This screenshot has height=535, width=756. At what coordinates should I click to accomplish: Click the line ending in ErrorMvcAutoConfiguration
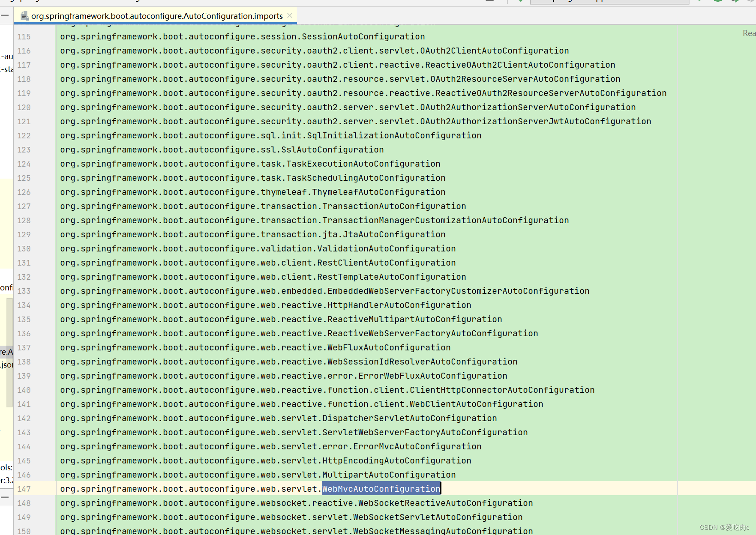click(271, 446)
